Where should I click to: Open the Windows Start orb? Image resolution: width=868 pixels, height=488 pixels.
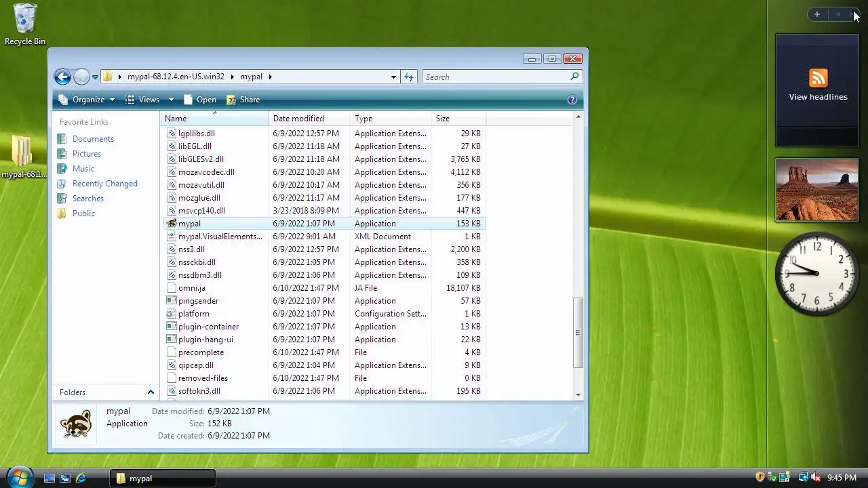(x=19, y=476)
